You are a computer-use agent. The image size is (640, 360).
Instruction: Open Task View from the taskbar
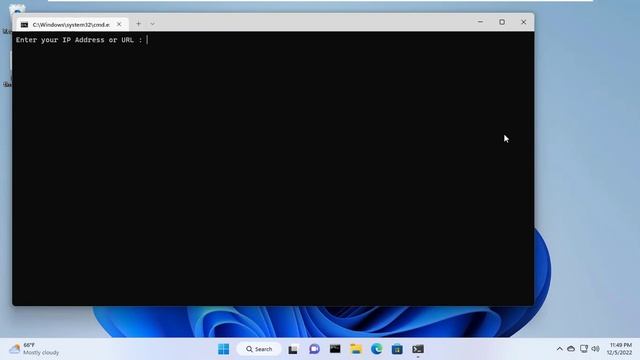pos(293,349)
